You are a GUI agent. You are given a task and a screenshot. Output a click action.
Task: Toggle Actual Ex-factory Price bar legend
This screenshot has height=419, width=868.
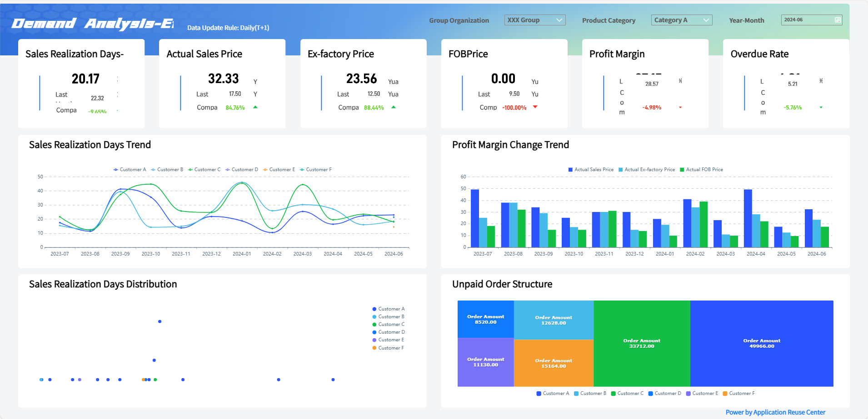pos(647,170)
